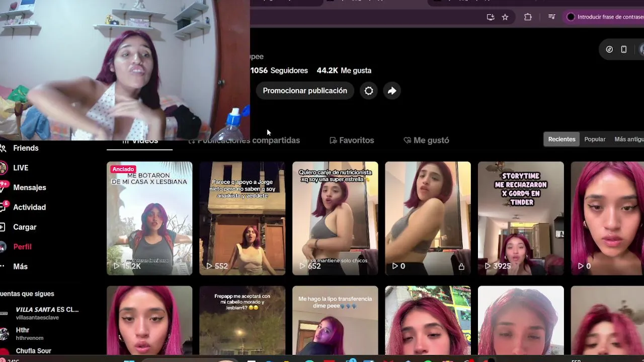This screenshot has height=362, width=644.
Task: Click the install app icon in address bar
Action: point(491,17)
